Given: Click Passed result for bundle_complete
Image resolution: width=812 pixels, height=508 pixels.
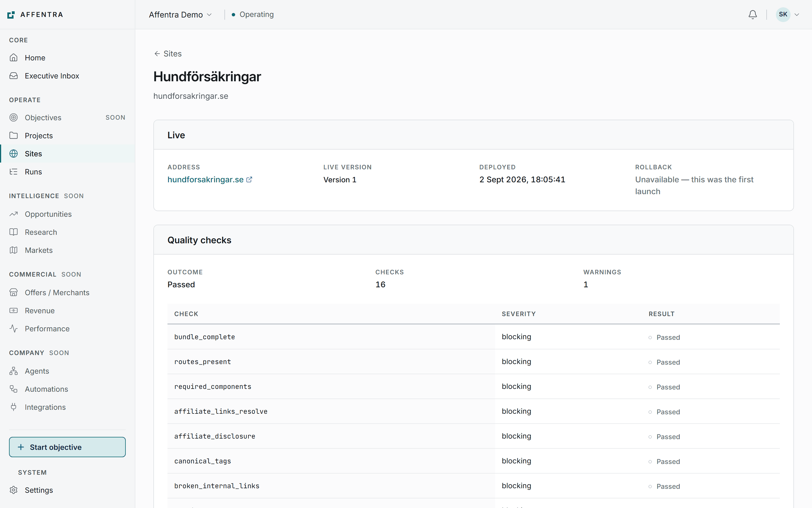Looking at the screenshot, I should pos(664,337).
